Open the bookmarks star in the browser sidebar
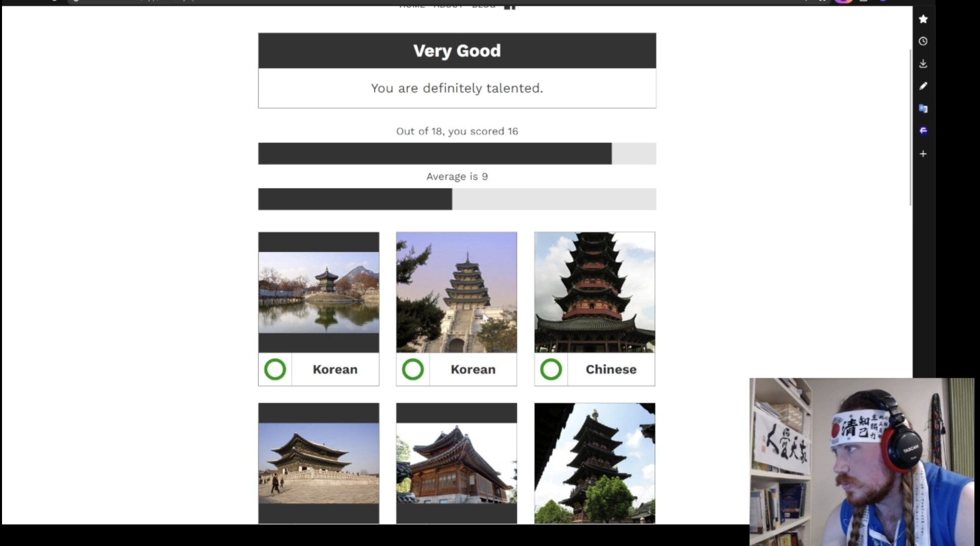Viewport: 980px width, 546px height. [x=923, y=19]
